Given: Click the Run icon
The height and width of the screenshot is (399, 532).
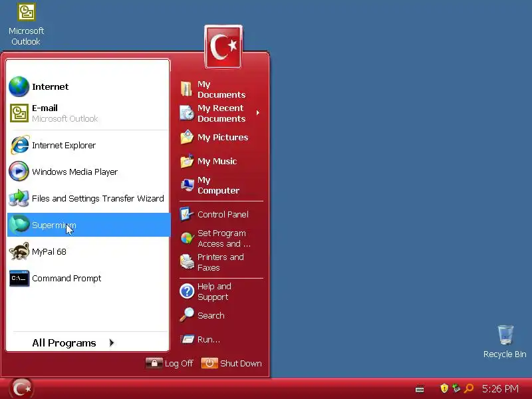Looking at the screenshot, I should (x=187, y=339).
